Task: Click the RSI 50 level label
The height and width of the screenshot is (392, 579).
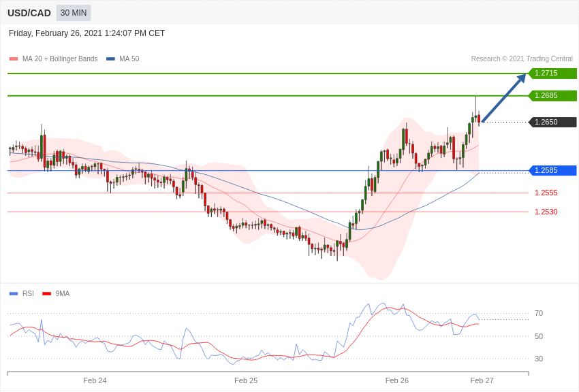Action: pos(539,336)
